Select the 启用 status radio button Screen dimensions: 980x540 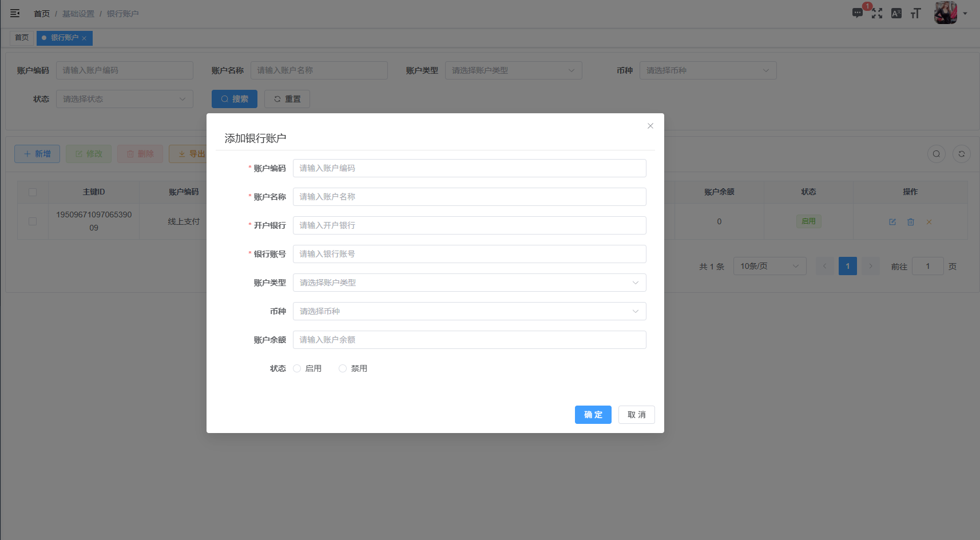coord(297,368)
